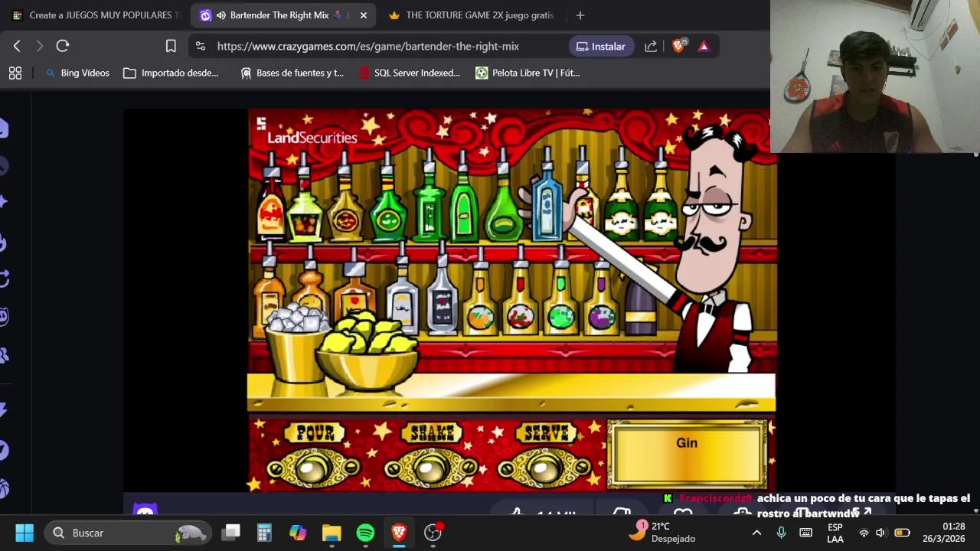980x551 pixels.
Task: Mute audio on the Bartender tab
Action: [x=220, y=15]
